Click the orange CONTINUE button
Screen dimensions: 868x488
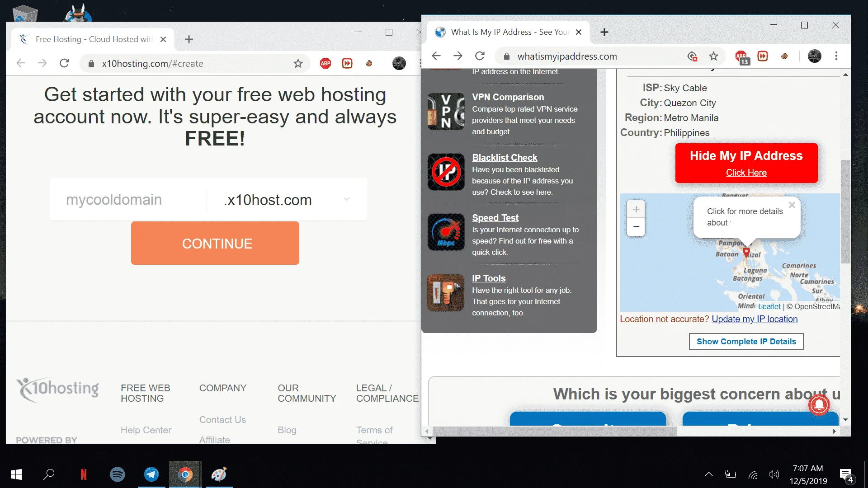(x=215, y=243)
